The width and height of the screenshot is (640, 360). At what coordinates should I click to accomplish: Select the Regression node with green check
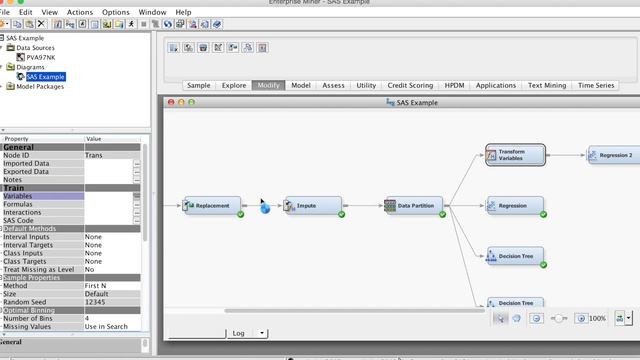[515, 206]
